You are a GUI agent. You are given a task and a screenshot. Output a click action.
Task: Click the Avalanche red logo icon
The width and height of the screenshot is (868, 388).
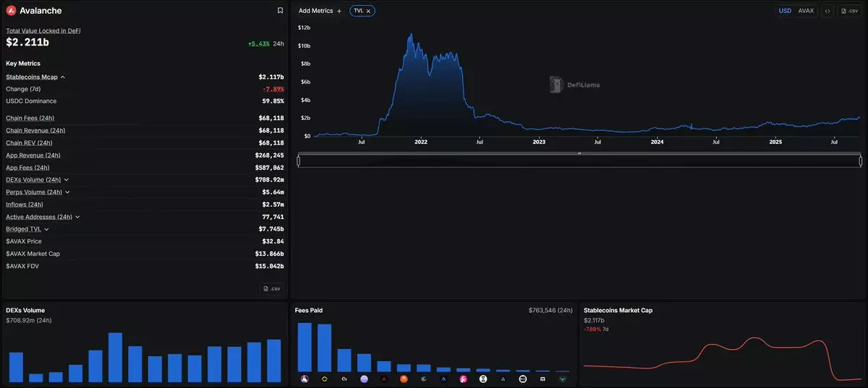point(11,11)
